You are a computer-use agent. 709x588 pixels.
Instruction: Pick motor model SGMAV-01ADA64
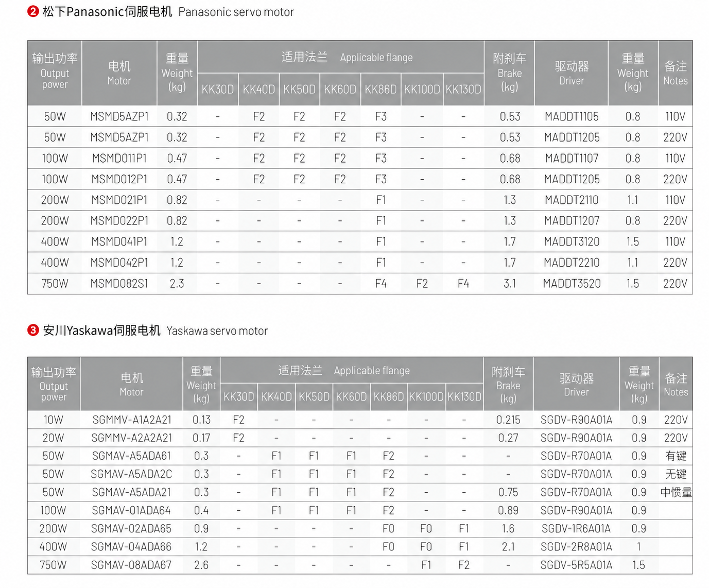132,511
